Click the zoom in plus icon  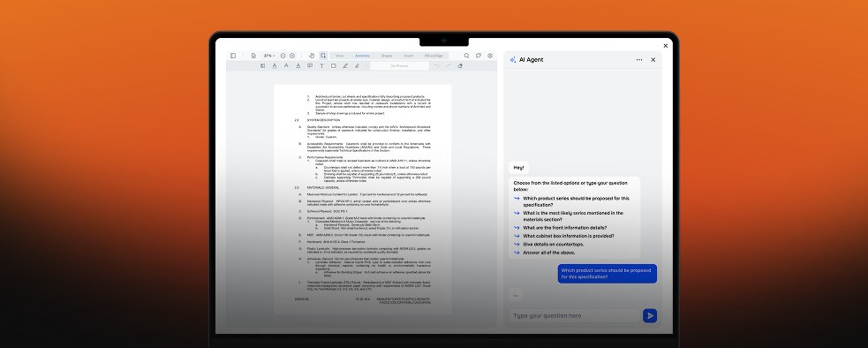tap(292, 56)
